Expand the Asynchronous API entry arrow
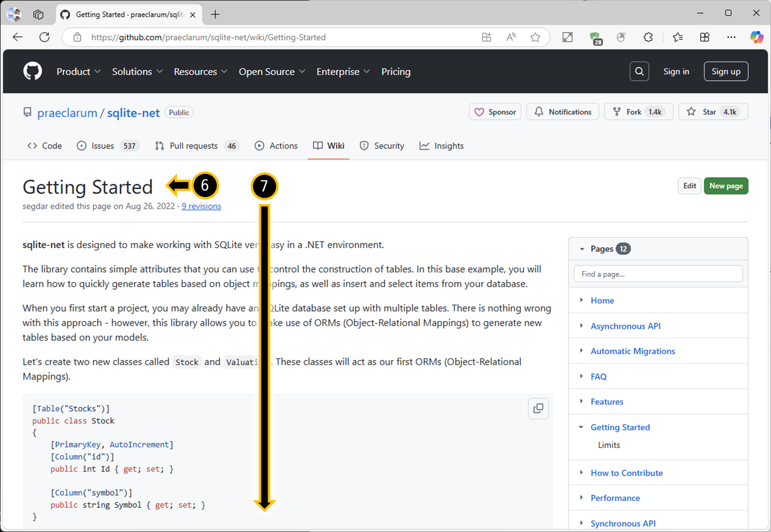This screenshot has width=771, height=532. [582, 326]
